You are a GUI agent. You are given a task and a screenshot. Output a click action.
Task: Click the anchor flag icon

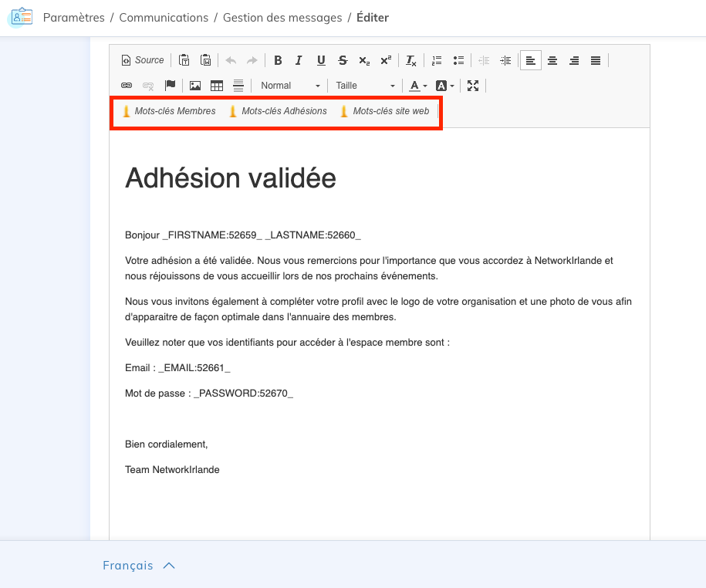tap(171, 86)
